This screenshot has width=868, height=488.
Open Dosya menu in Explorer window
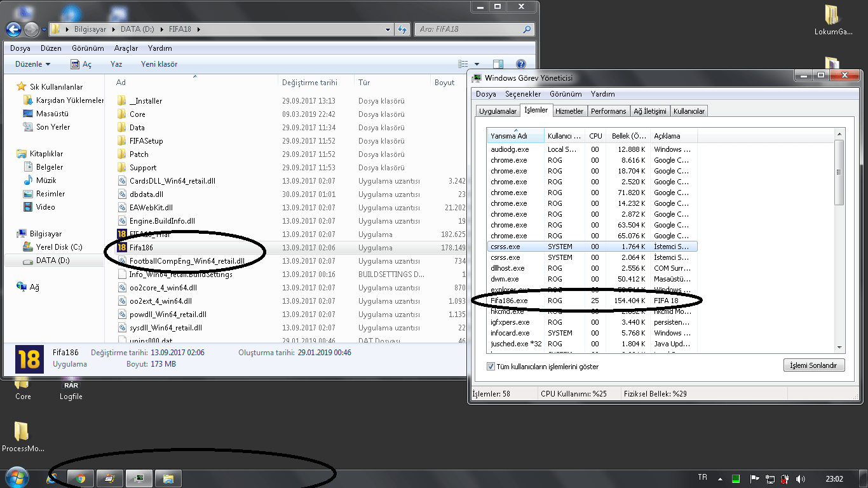tap(20, 48)
